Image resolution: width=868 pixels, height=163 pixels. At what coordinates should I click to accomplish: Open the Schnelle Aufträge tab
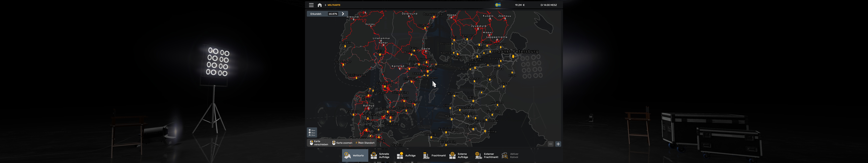click(380, 156)
